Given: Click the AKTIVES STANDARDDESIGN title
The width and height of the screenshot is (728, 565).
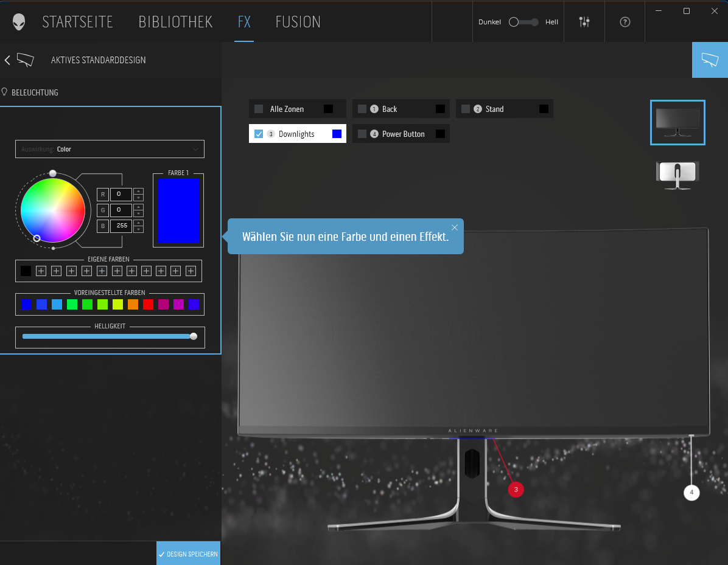Looking at the screenshot, I should pos(99,60).
